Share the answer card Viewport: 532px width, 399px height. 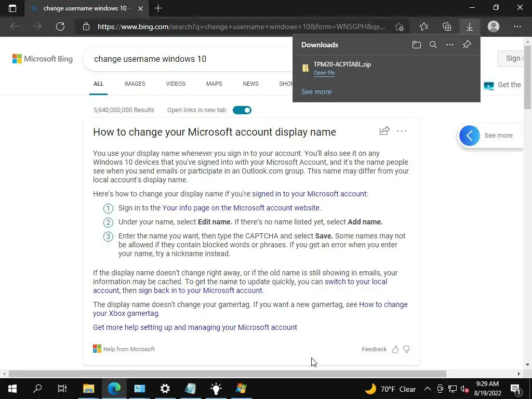coord(384,131)
